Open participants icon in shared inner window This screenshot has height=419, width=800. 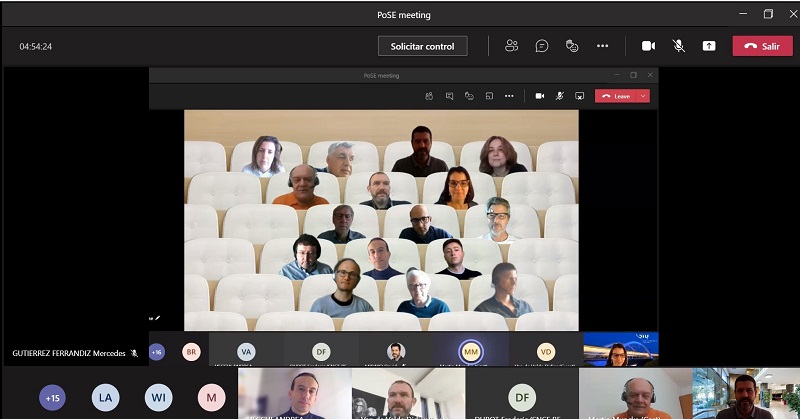click(429, 96)
